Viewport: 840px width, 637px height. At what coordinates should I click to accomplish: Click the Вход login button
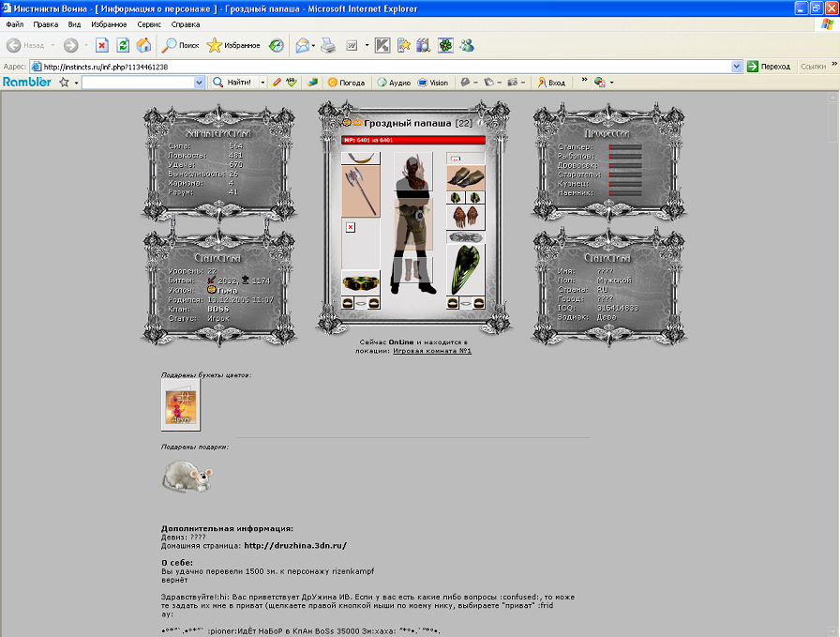point(551,83)
